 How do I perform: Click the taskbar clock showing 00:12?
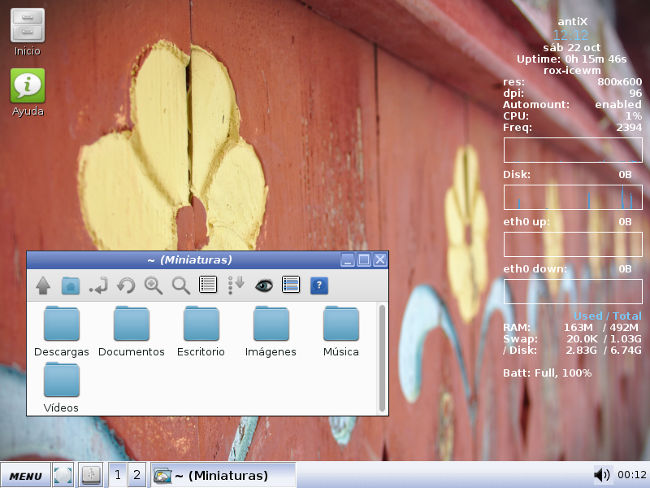[632, 475]
